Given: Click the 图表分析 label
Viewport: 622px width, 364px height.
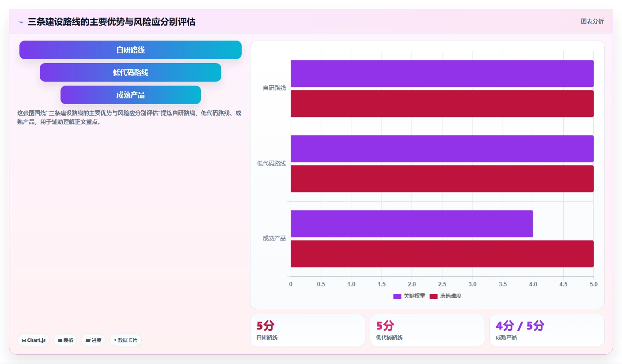Looking at the screenshot, I should coord(592,21).
